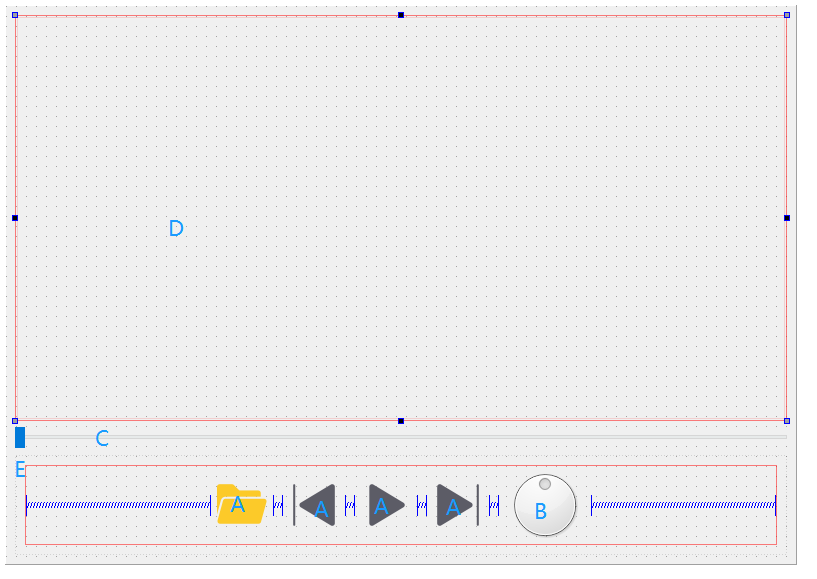Select the large video display area

400,215
